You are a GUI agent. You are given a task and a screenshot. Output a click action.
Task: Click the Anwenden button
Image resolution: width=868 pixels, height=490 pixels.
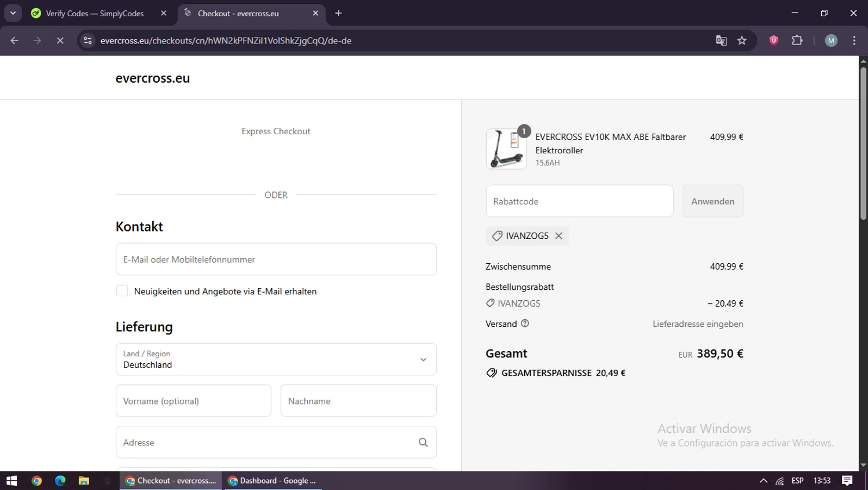tap(713, 201)
